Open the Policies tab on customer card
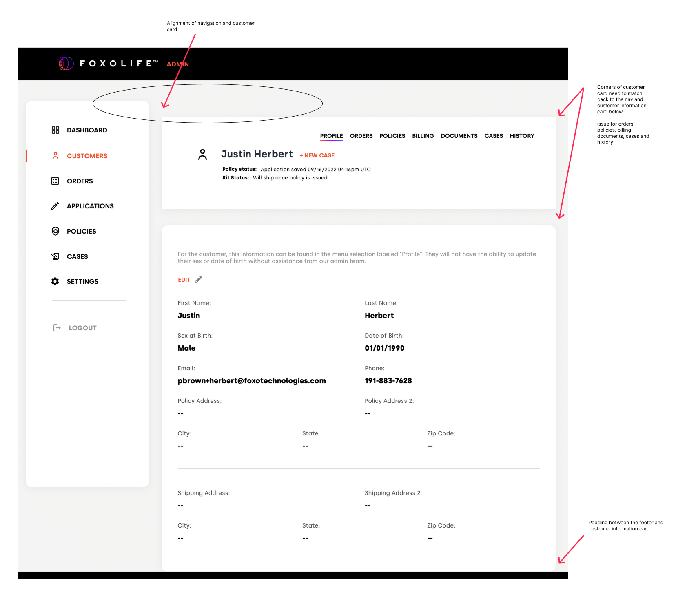687x616 pixels. (392, 136)
